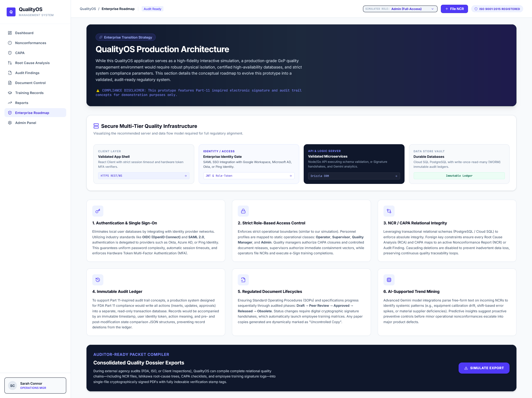This screenshot has height=398, width=532.
Task: Click the Enterprise Transition Strategy badge text
Action: (128, 37)
